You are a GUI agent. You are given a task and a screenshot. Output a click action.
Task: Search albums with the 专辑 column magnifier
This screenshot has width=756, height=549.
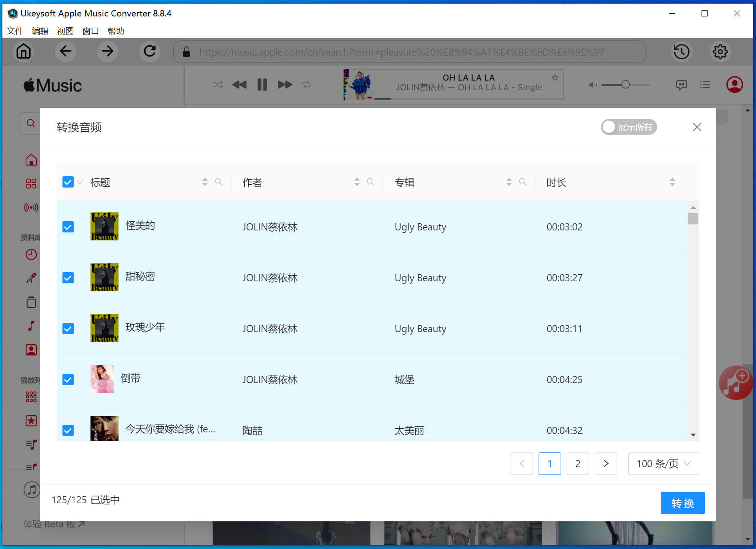coord(523,182)
